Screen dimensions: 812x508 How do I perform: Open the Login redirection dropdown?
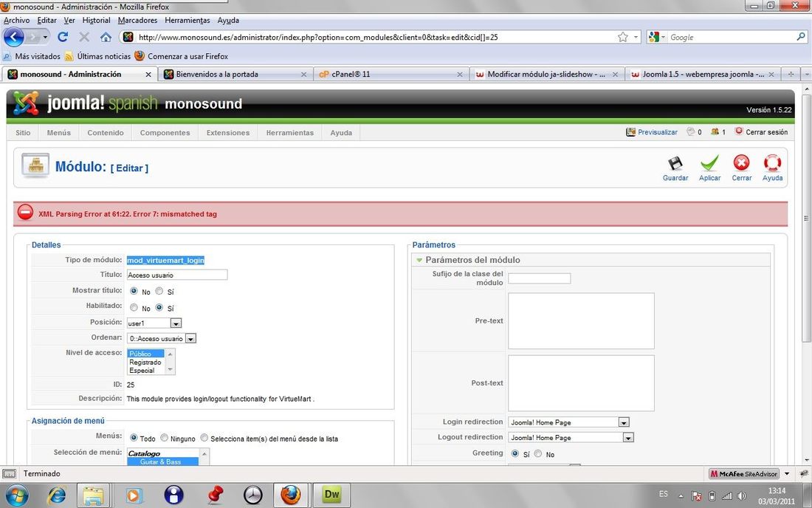[624, 422]
